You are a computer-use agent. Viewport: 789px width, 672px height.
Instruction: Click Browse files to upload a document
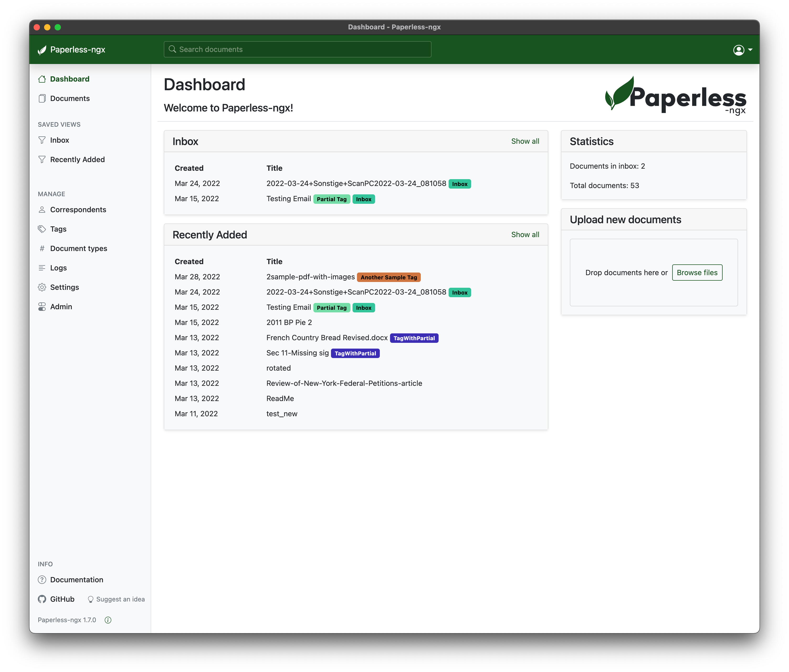click(x=697, y=273)
